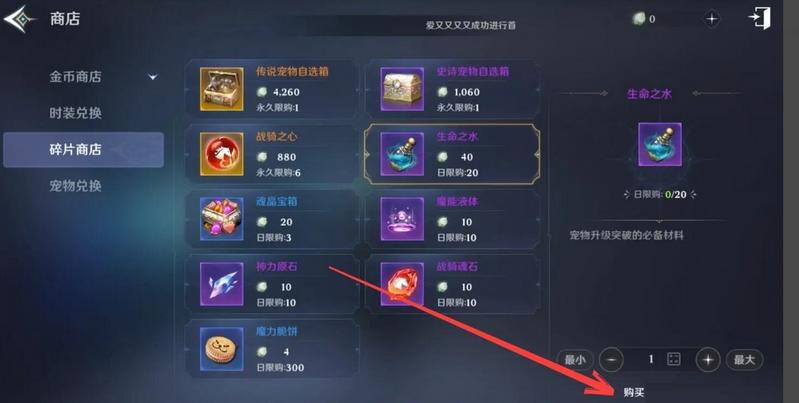Select the 碎片商店 tab
The height and width of the screenshot is (403, 799).
(84, 150)
